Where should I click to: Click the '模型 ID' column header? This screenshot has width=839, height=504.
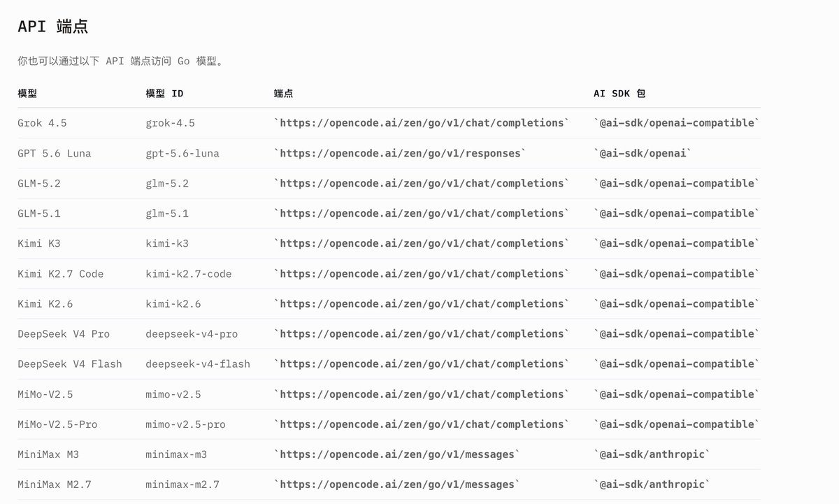(x=164, y=93)
